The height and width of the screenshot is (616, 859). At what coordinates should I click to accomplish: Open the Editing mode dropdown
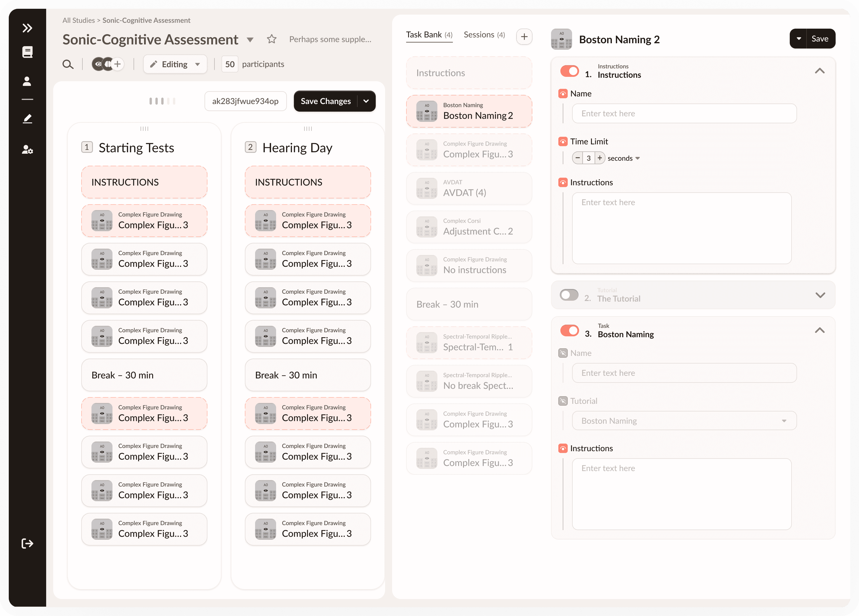(x=175, y=64)
